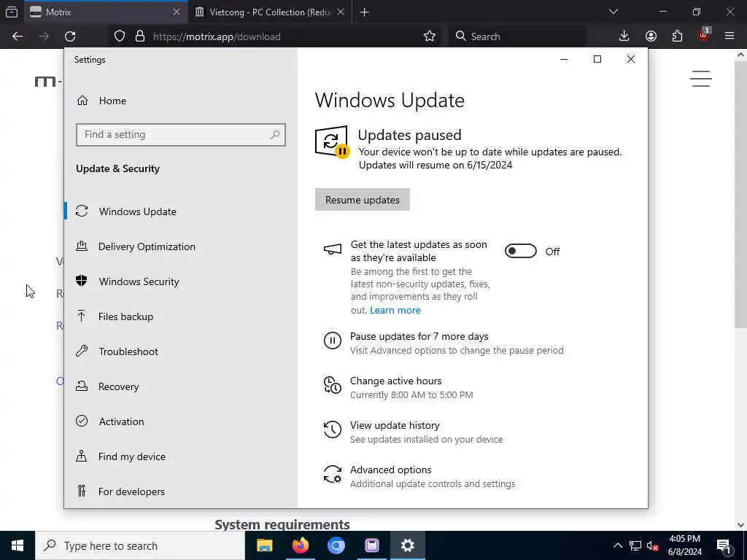The width and height of the screenshot is (747, 560).
Task: Click the taskbar clock showing 4:05 PM
Action: 684,545
